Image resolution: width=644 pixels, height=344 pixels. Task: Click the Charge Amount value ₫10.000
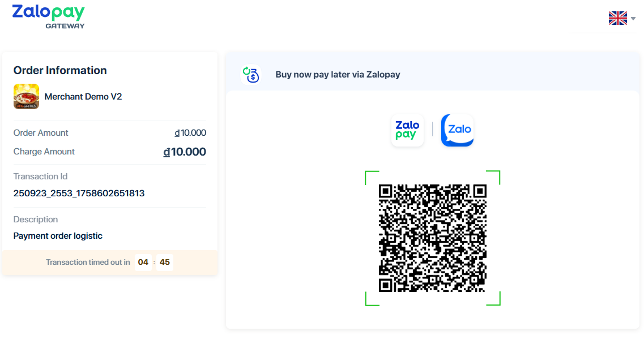tap(185, 152)
